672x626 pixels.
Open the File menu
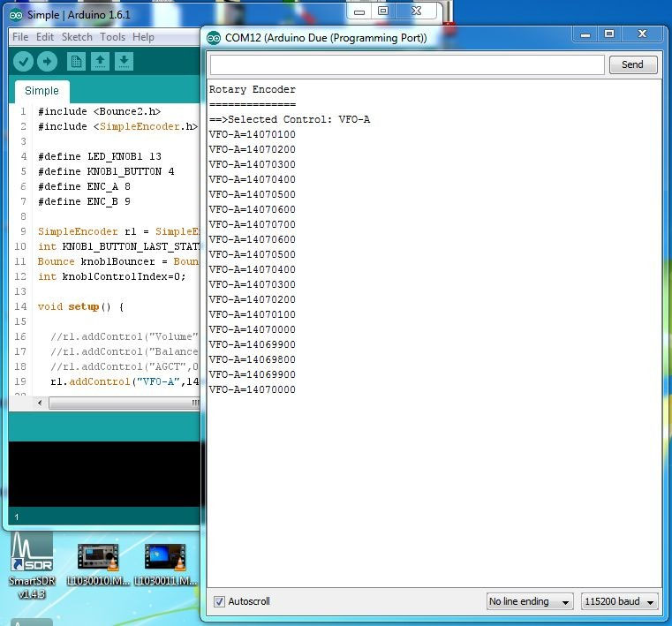20,37
